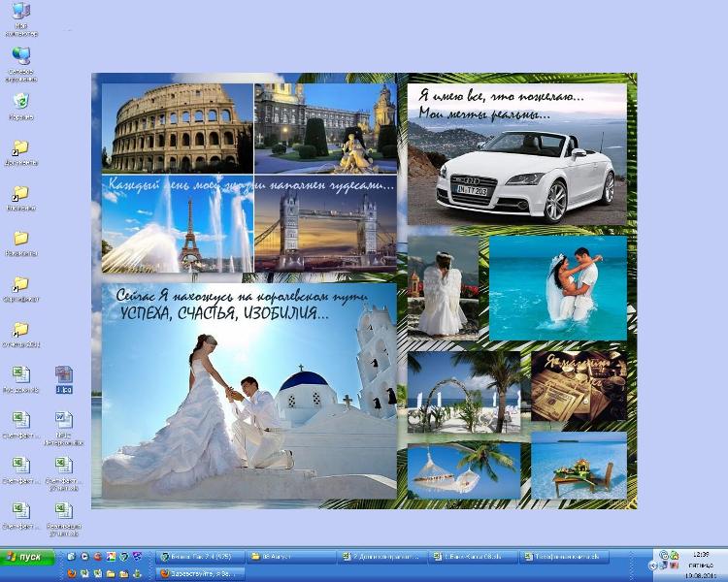
Task: Launch Firefox from the Quick Launch bar
Action: (71, 572)
